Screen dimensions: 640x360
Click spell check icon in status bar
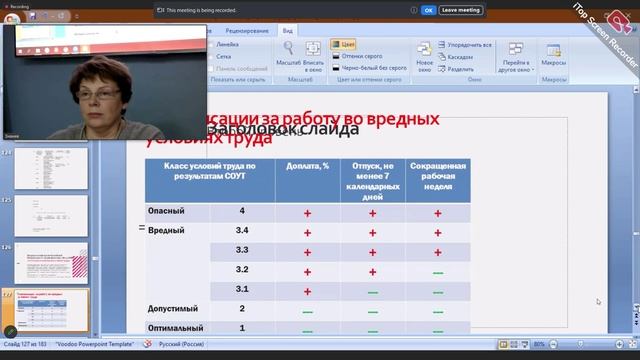click(x=147, y=344)
